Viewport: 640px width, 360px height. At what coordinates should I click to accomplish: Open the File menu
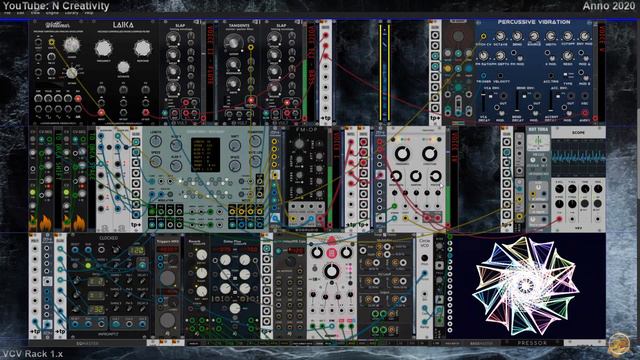click(7, 13)
